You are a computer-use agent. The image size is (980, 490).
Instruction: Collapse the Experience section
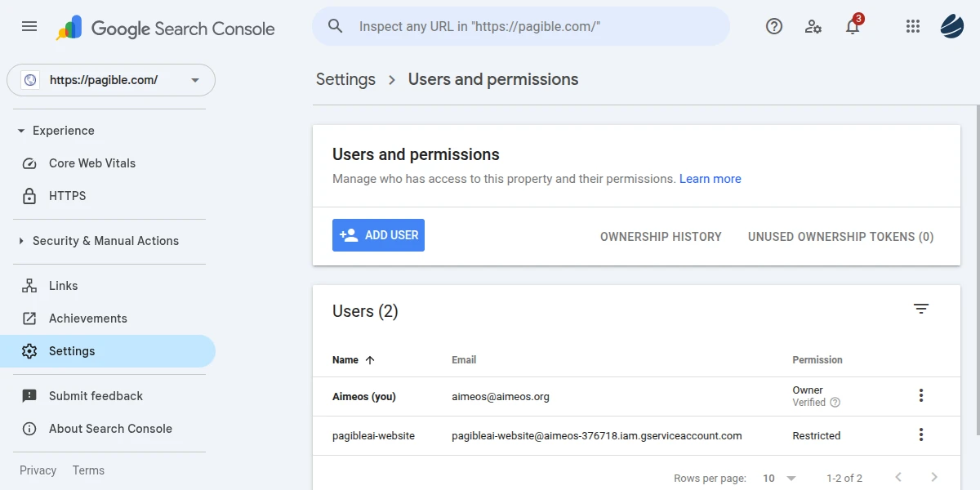tap(21, 131)
